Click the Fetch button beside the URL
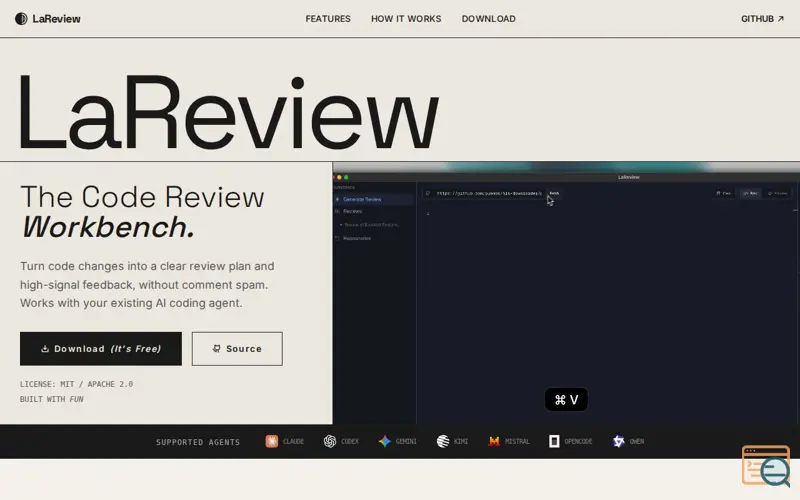This screenshot has width=800, height=500. pos(554,193)
